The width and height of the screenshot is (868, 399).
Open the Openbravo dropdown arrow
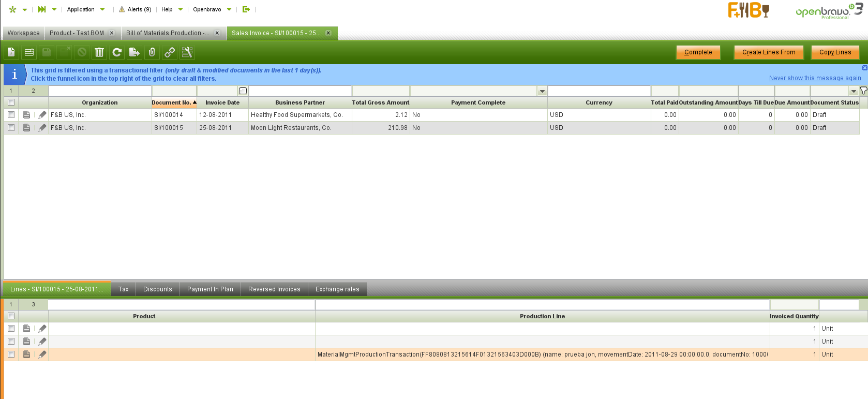(229, 9)
